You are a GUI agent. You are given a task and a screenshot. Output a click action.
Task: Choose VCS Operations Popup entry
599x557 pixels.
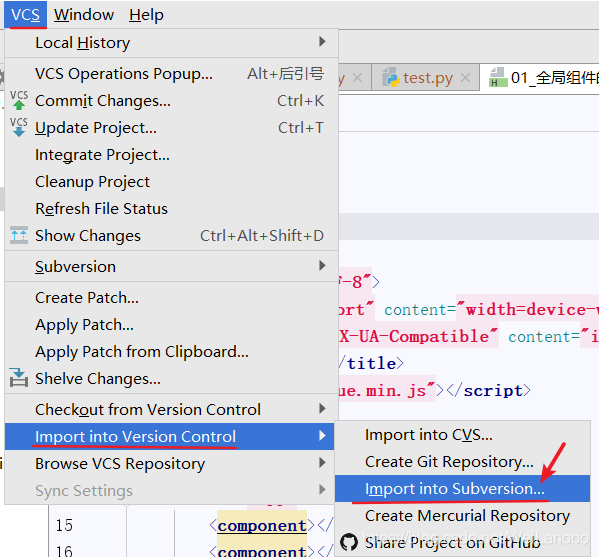pyautogui.click(x=172, y=74)
